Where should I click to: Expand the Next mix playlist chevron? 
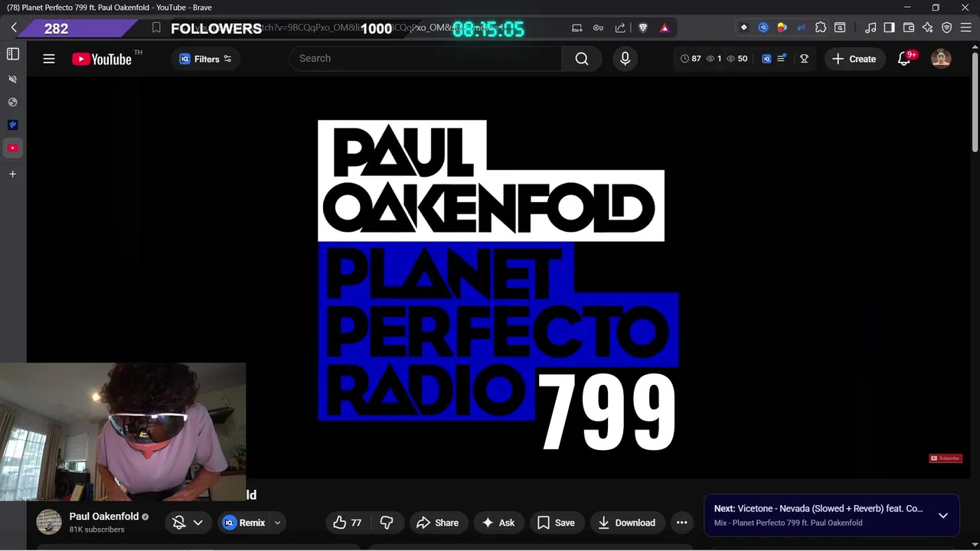click(x=943, y=516)
